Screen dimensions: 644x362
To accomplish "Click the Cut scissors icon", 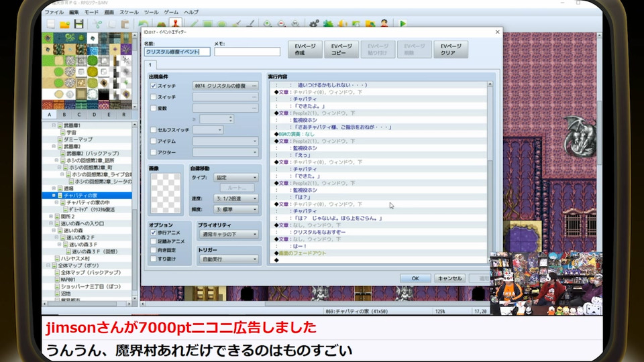I will 97,24.
